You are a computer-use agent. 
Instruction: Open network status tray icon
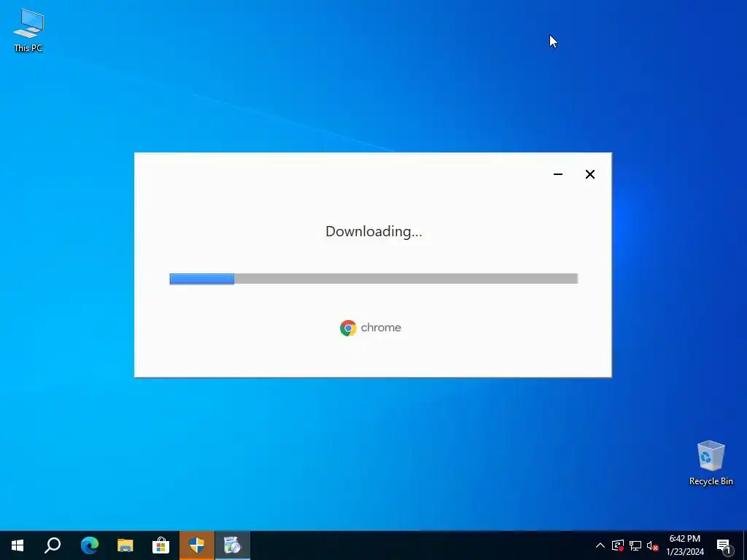(x=635, y=545)
